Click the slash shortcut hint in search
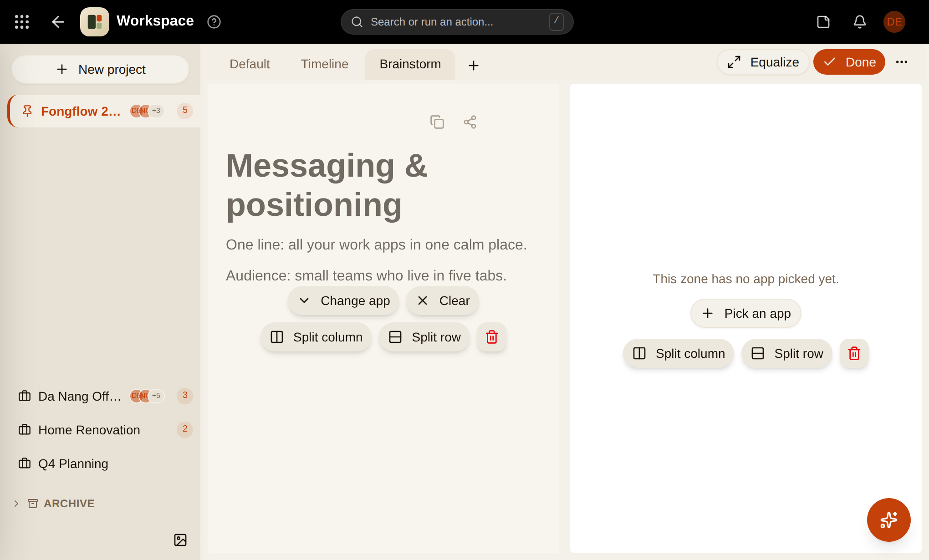Viewport: 929px width, 560px height. point(556,22)
